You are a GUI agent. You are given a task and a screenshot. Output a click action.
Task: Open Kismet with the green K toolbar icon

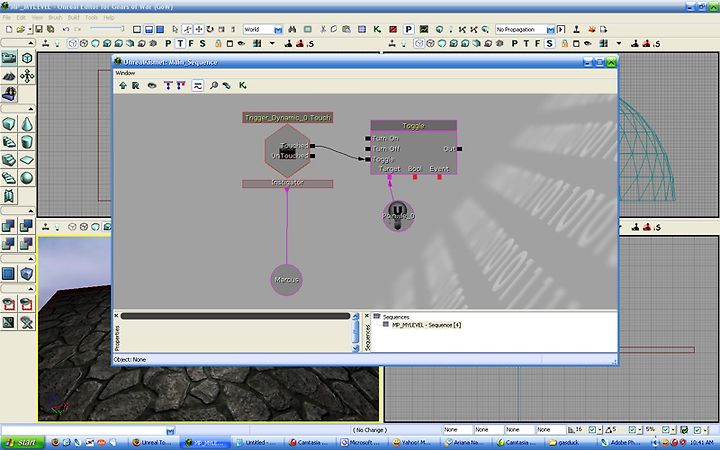click(377, 29)
